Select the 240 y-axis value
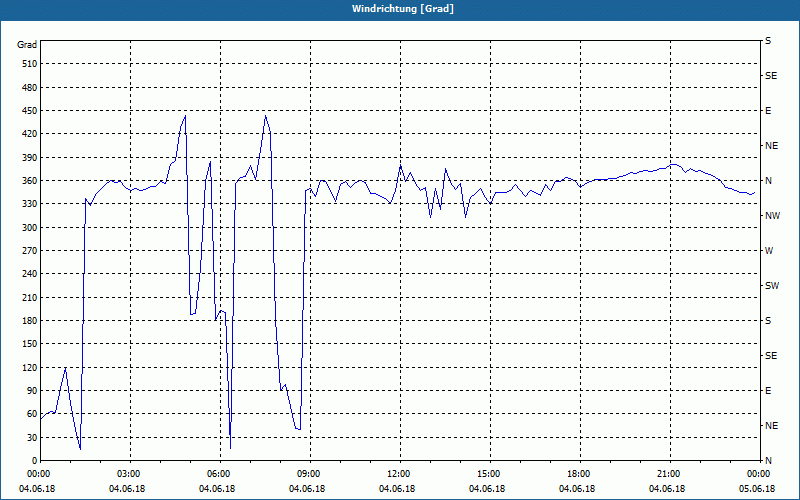The image size is (800, 500). click(x=30, y=274)
